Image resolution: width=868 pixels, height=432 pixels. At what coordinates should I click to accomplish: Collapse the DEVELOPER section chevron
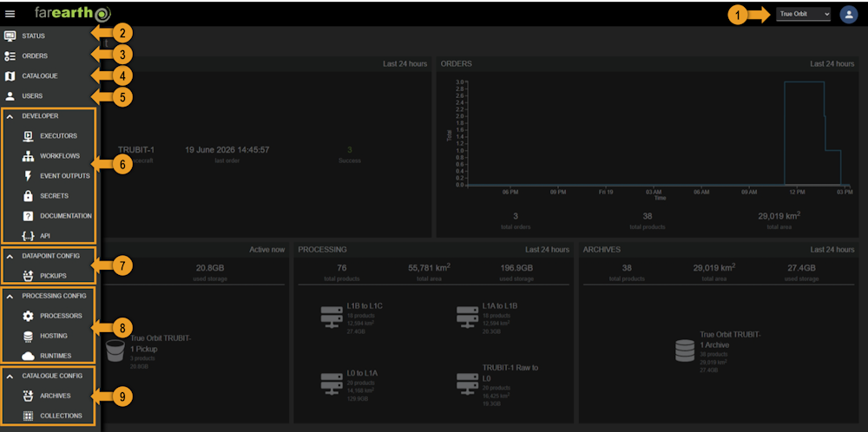(10, 116)
